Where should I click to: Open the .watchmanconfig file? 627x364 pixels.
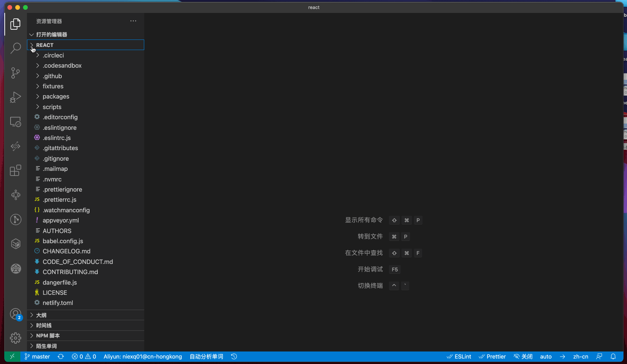coord(86,210)
